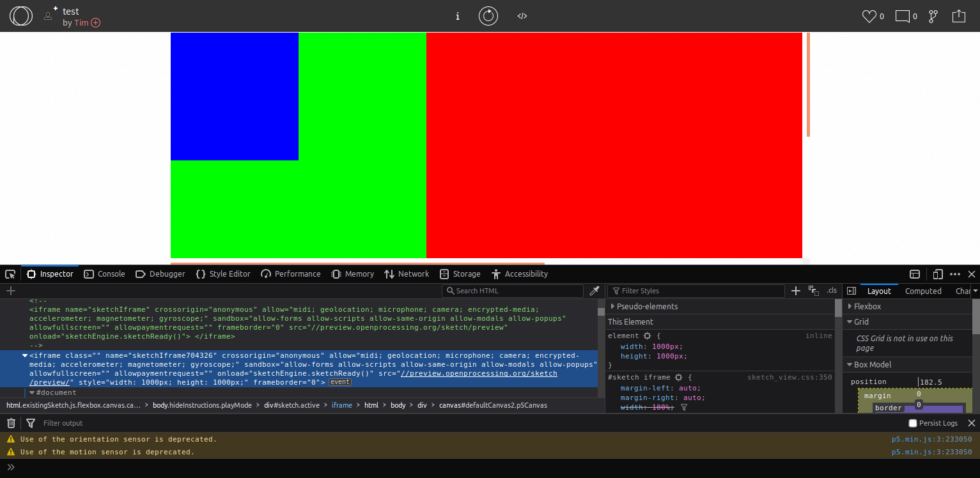Image resolution: width=980 pixels, height=478 pixels.
Task: Follow the preview.openprocessing.org src link
Action: coord(479,374)
